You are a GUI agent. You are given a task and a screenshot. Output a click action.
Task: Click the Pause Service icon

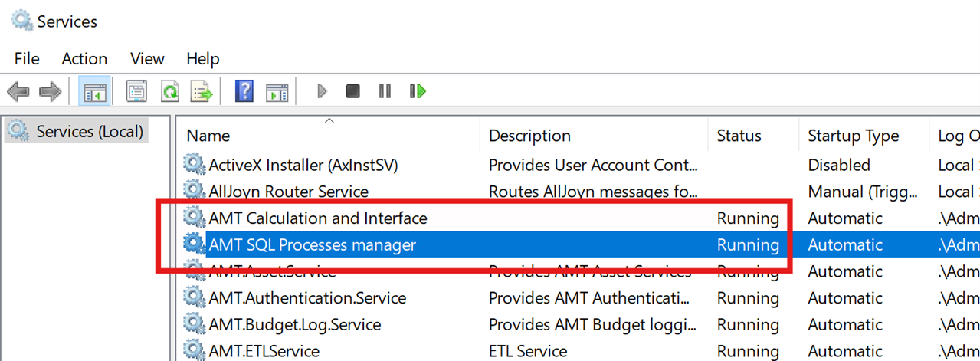385,91
